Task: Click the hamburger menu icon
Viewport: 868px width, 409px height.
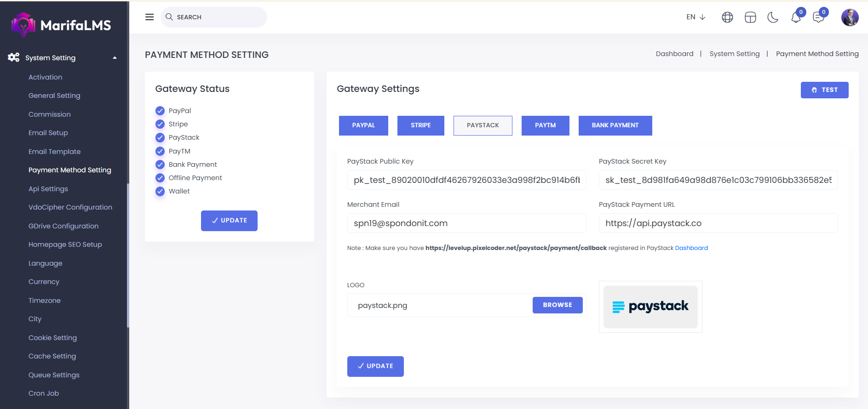Action: click(x=149, y=17)
